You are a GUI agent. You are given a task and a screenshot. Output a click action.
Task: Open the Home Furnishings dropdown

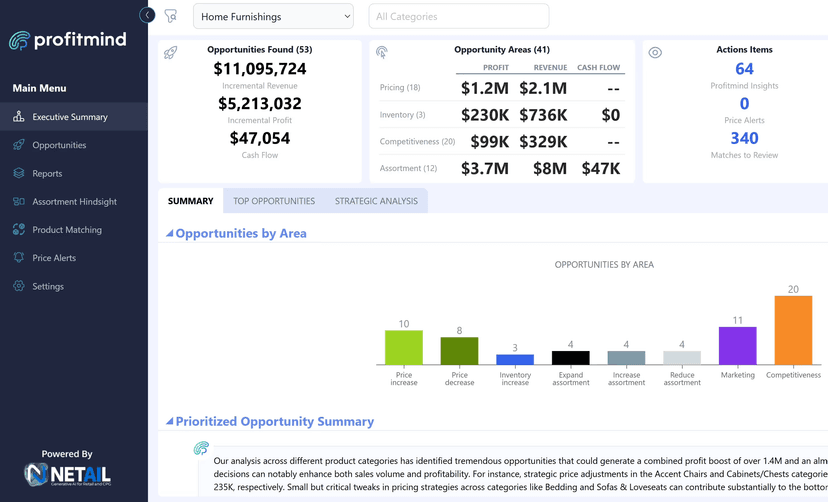(273, 16)
